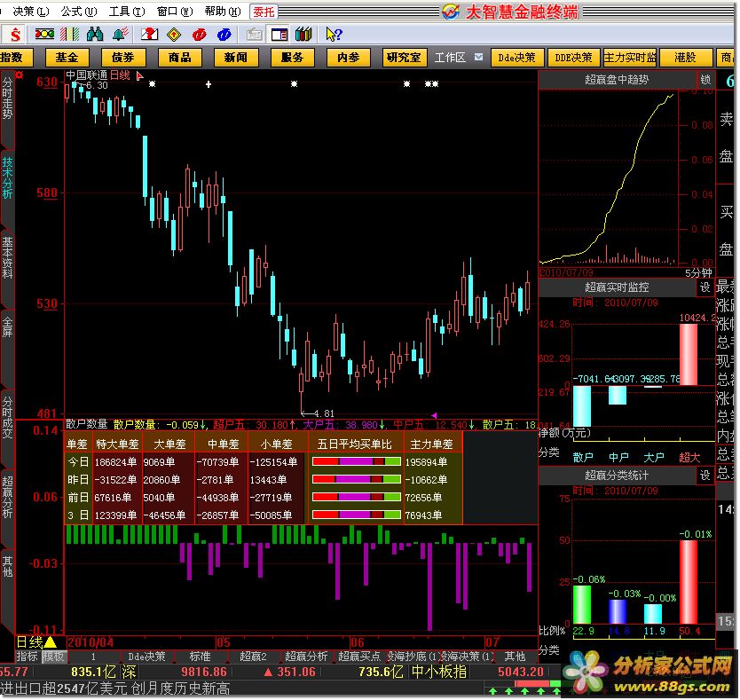Click the 散户数量 indicator label
Image resolution: width=740 pixels, height=700 pixels.
(86, 424)
